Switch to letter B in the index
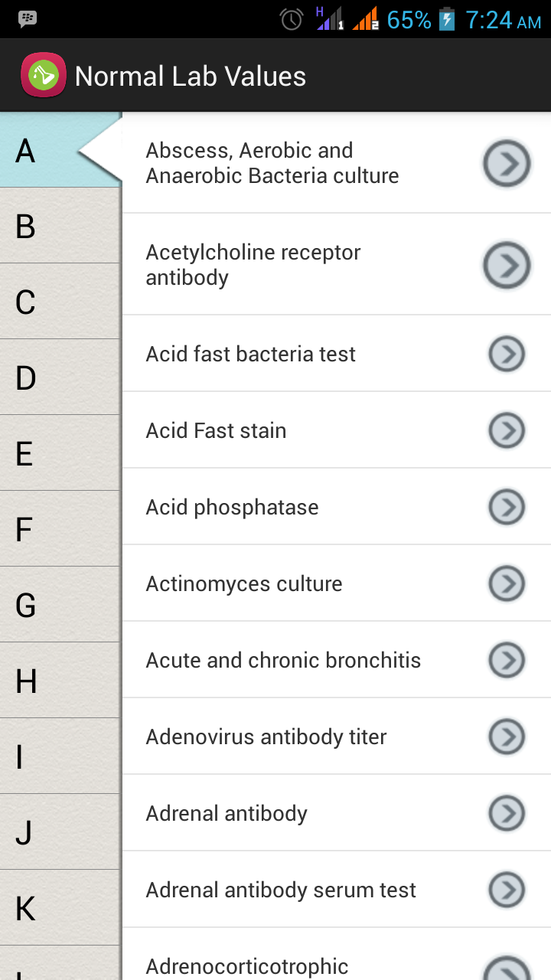This screenshot has height=980, width=551. tap(60, 227)
